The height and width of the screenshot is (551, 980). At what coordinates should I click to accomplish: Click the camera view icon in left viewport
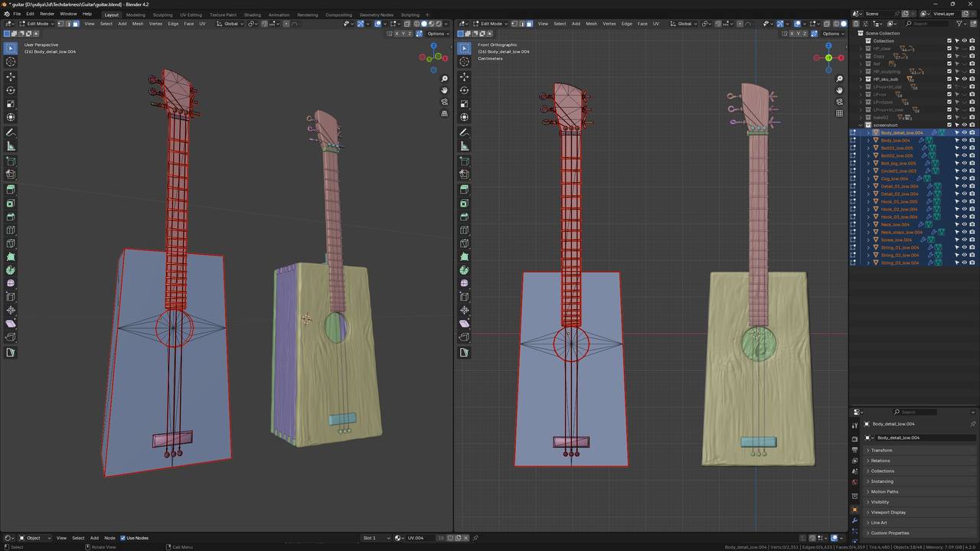pos(444,102)
